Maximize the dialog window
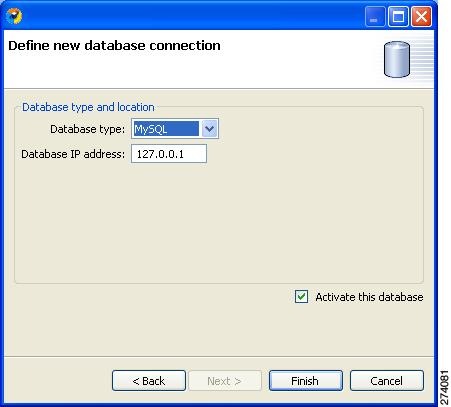 click(398, 16)
